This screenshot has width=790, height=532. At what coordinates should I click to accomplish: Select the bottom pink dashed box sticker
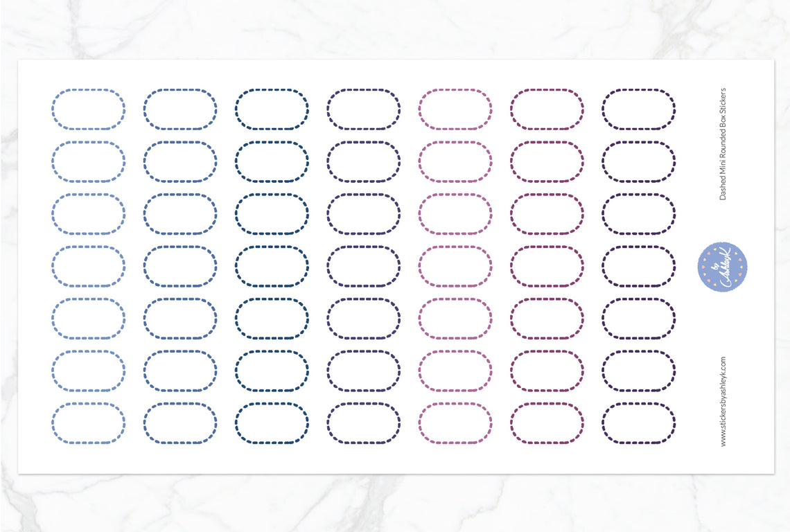[455, 423]
